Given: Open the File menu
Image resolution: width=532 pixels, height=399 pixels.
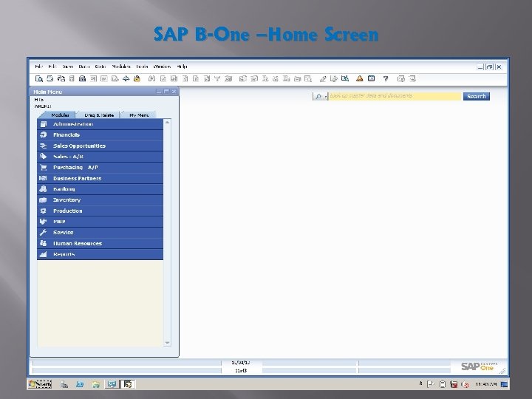Looking at the screenshot, I should tap(38, 66).
